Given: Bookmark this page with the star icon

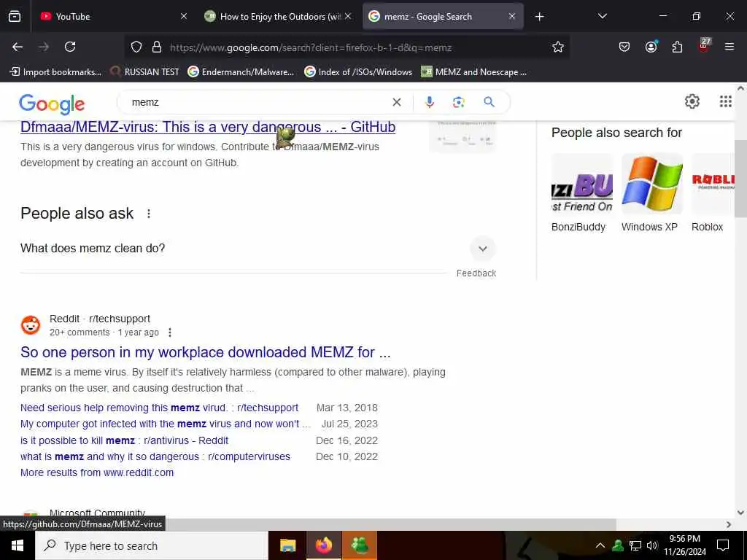Looking at the screenshot, I should pyautogui.click(x=558, y=47).
